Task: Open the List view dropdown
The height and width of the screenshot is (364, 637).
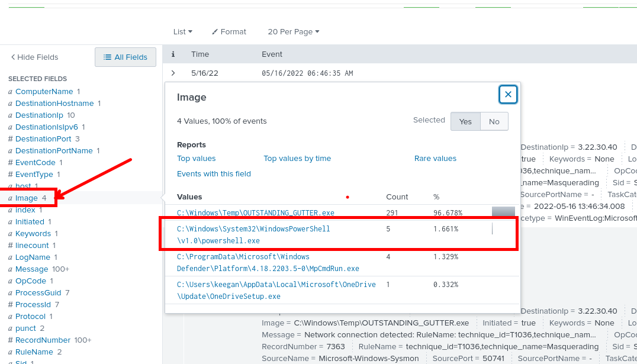Action: pyautogui.click(x=182, y=32)
